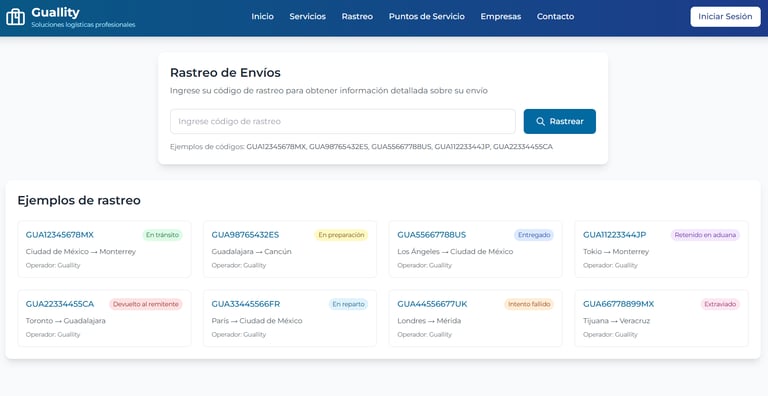Click route text París → Ciudad de México
The width and height of the screenshot is (768, 396).
tap(257, 321)
